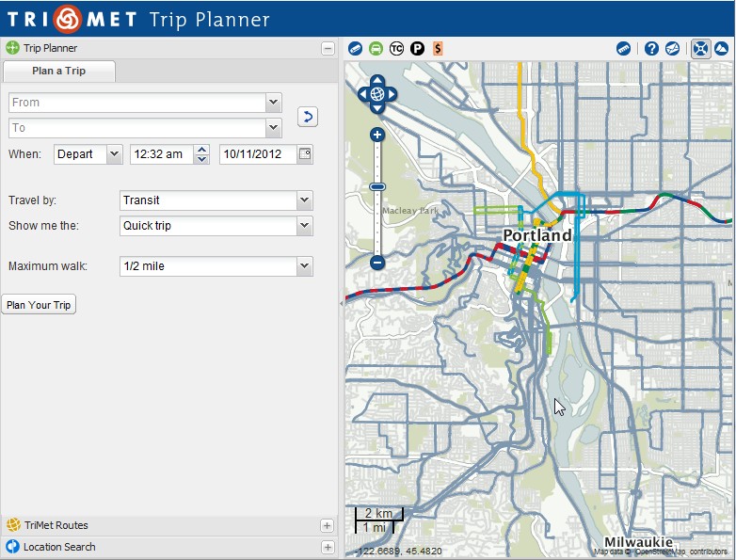
Task: Open the Maximum walk dropdown
Action: (304, 266)
